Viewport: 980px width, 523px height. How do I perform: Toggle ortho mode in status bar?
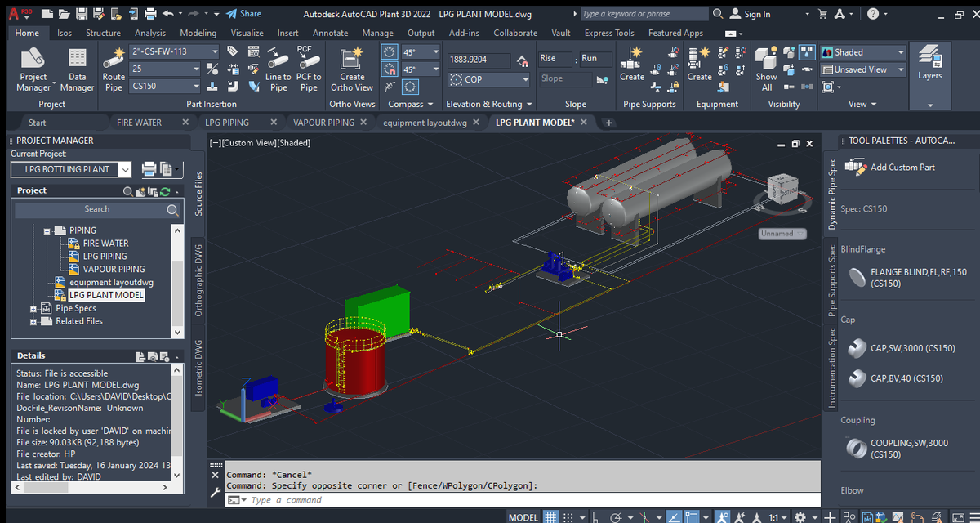tap(595, 517)
